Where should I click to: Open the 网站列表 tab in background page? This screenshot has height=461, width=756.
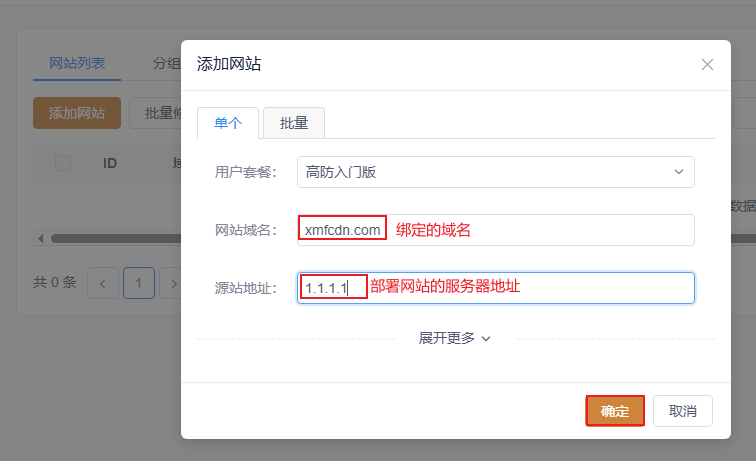[x=77, y=63]
